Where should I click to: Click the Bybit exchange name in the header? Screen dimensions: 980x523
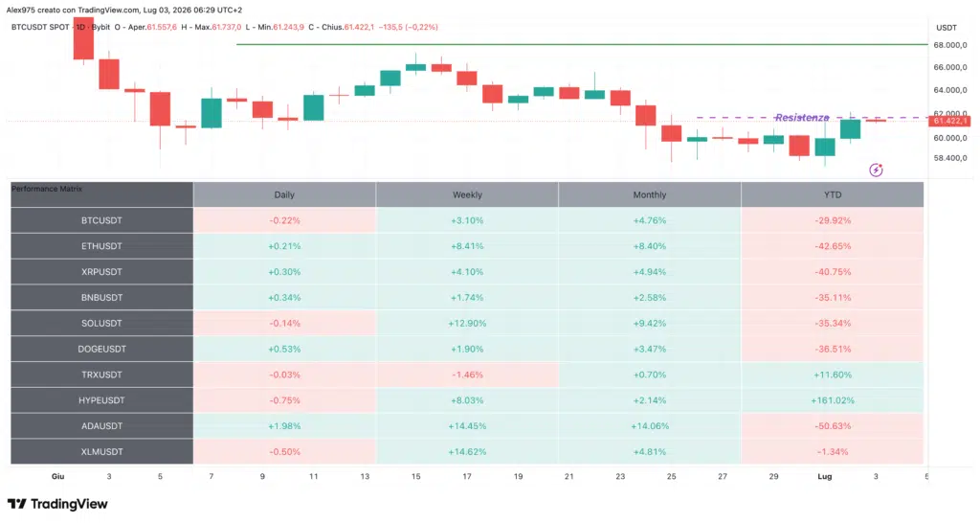100,27
